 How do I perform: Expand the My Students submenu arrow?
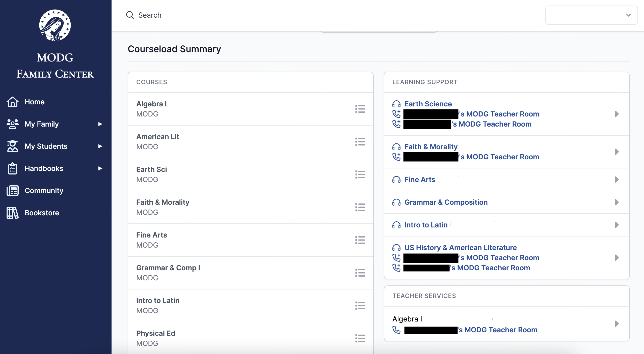point(100,146)
